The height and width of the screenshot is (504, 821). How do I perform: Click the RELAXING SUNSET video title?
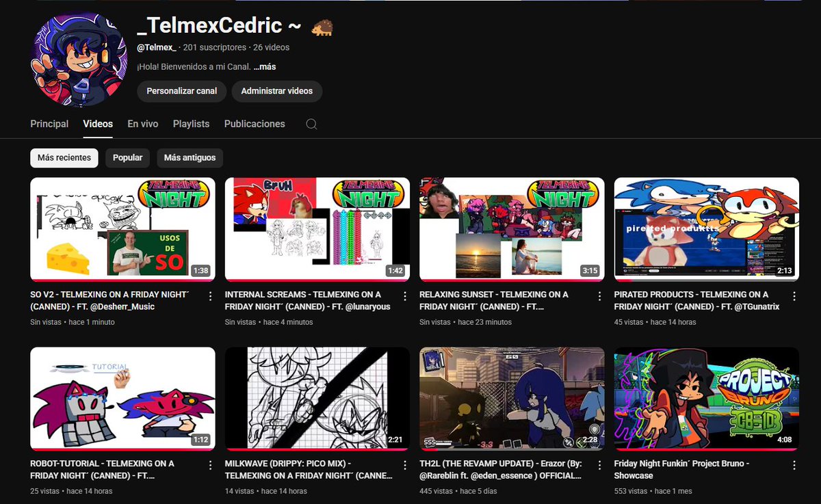(x=494, y=301)
